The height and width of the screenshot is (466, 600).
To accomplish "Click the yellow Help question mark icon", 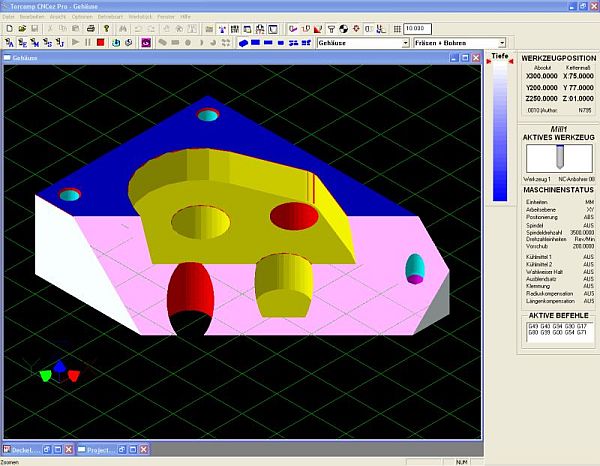I will [105, 29].
